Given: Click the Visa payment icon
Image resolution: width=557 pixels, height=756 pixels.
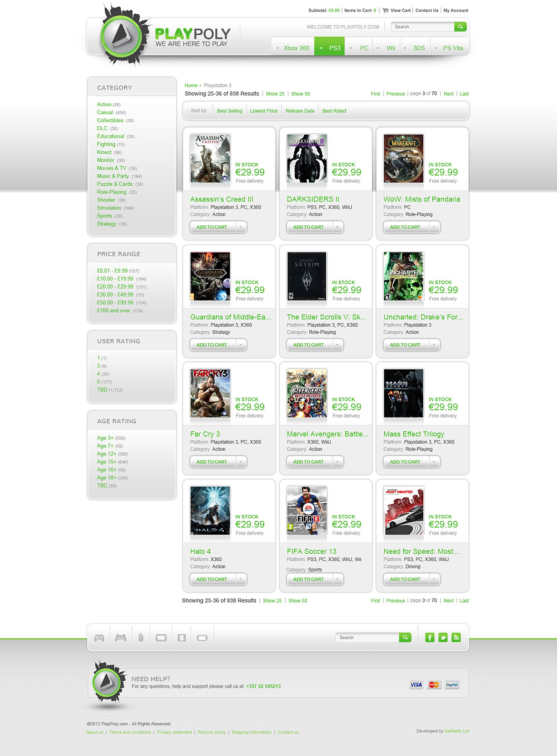Looking at the screenshot, I should (416, 685).
